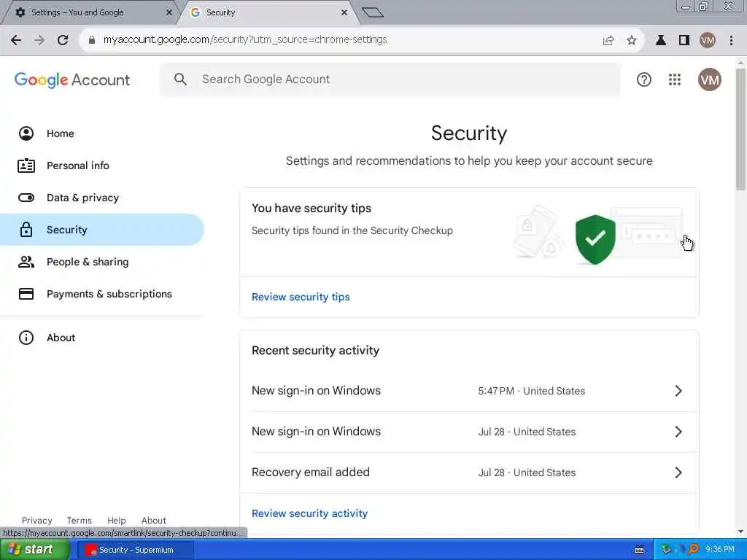Click the green shield security checkup icon
Viewport: 747px width, 560px height.
pos(595,239)
